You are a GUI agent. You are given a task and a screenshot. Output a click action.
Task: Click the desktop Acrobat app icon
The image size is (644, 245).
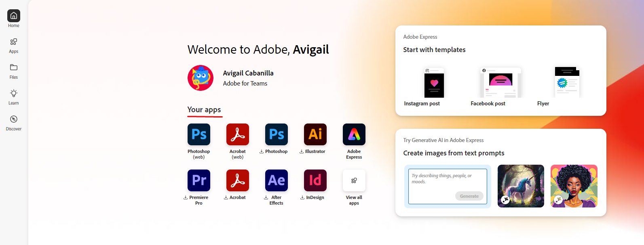pos(238,180)
